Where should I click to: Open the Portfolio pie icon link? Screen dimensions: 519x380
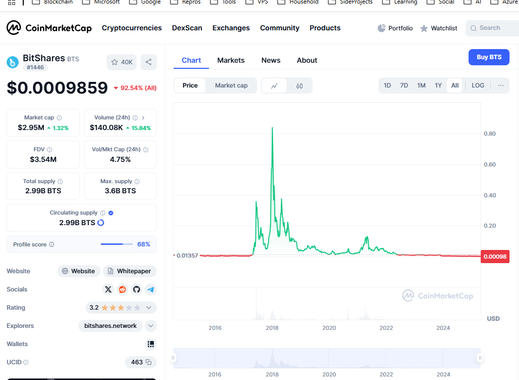395,28
